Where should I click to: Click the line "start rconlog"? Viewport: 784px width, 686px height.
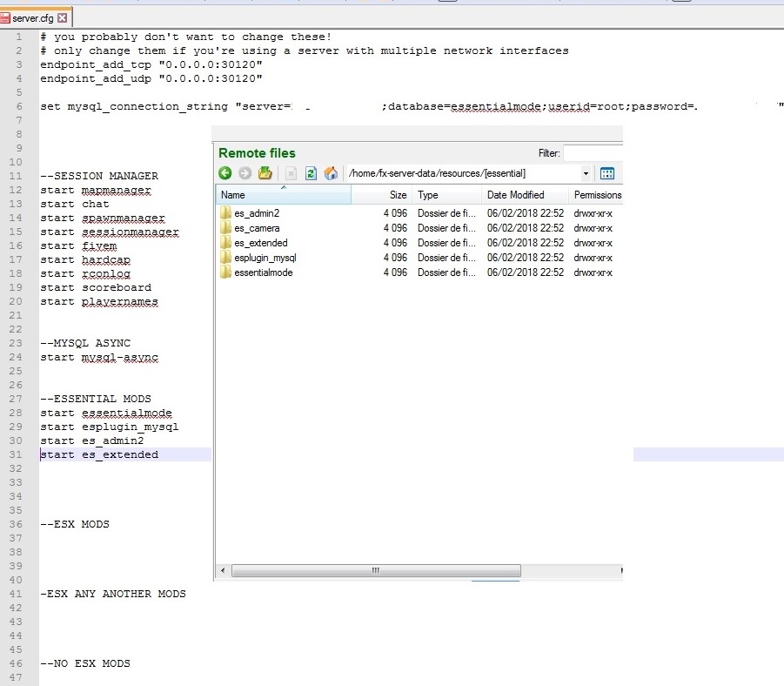tap(85, 274)
